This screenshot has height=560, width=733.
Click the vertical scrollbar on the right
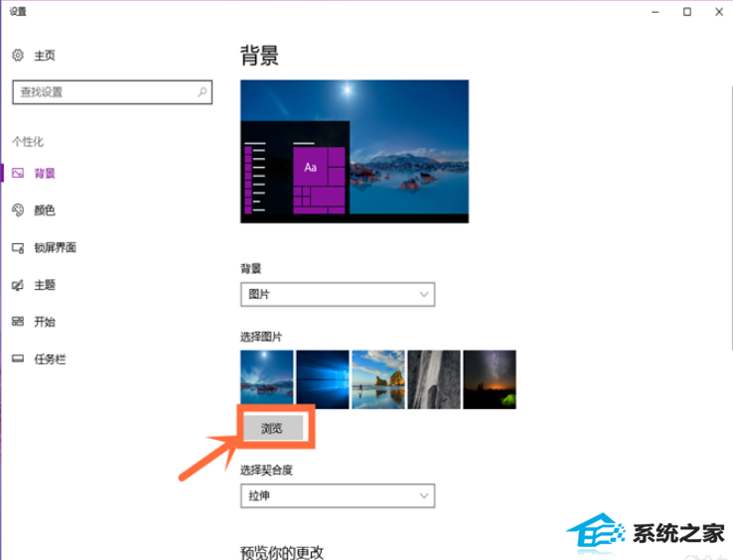click(731, 217)
